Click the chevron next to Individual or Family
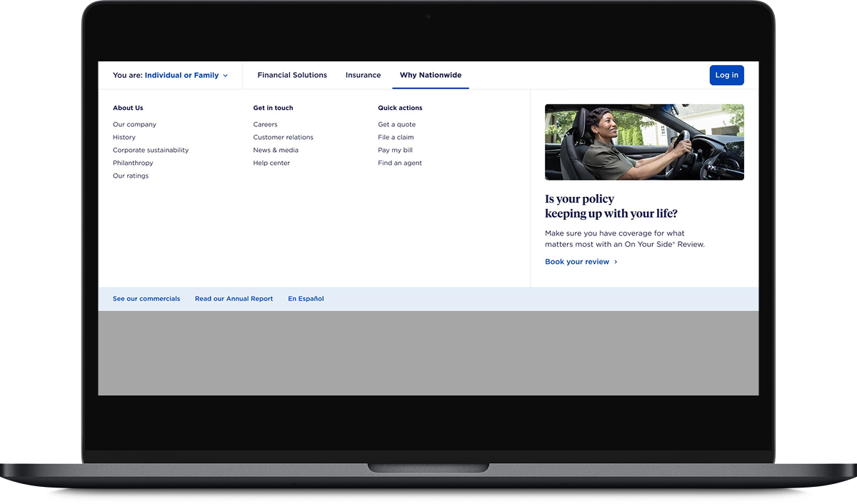857x504 pixels. click(x=225, y=76)
